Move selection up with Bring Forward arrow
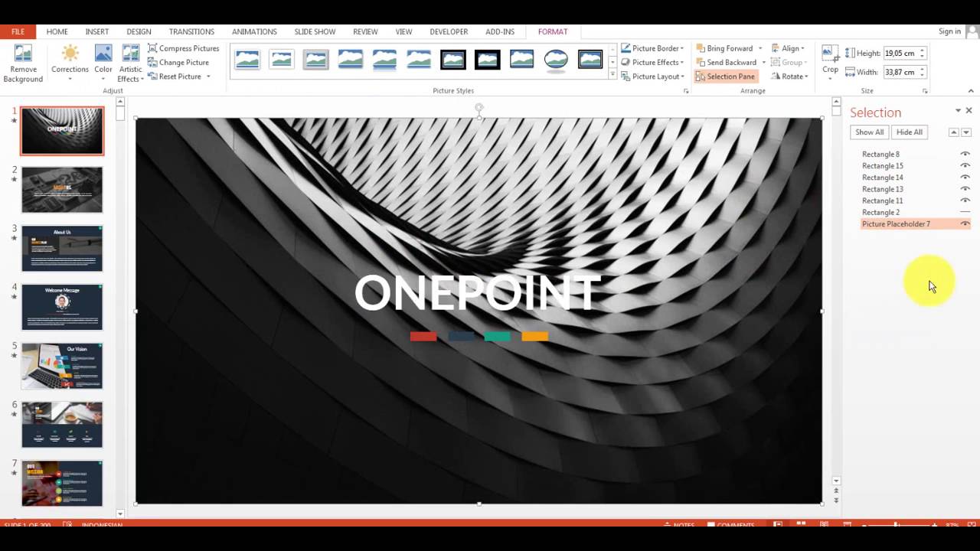980x551 pixels. [x=953, y=132]
